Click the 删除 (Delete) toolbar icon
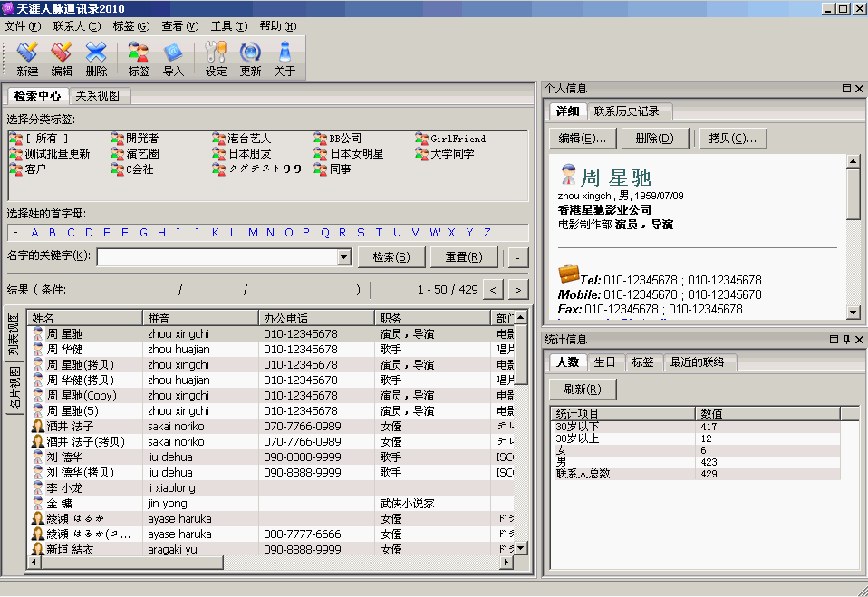The height and width of the screenshot is (597, 868). tap(96, 58)
